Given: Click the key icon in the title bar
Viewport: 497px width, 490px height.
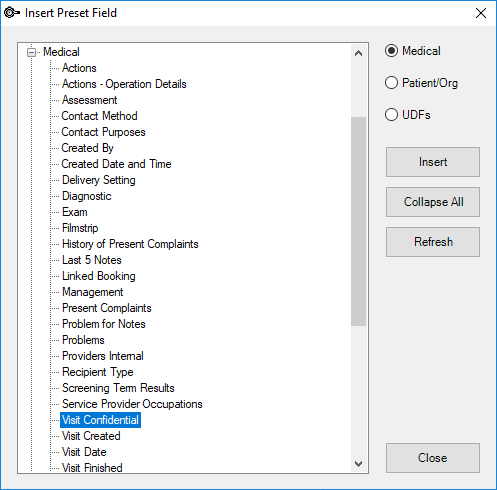Looking at the screenshot, I should click(x=12, y=13).
